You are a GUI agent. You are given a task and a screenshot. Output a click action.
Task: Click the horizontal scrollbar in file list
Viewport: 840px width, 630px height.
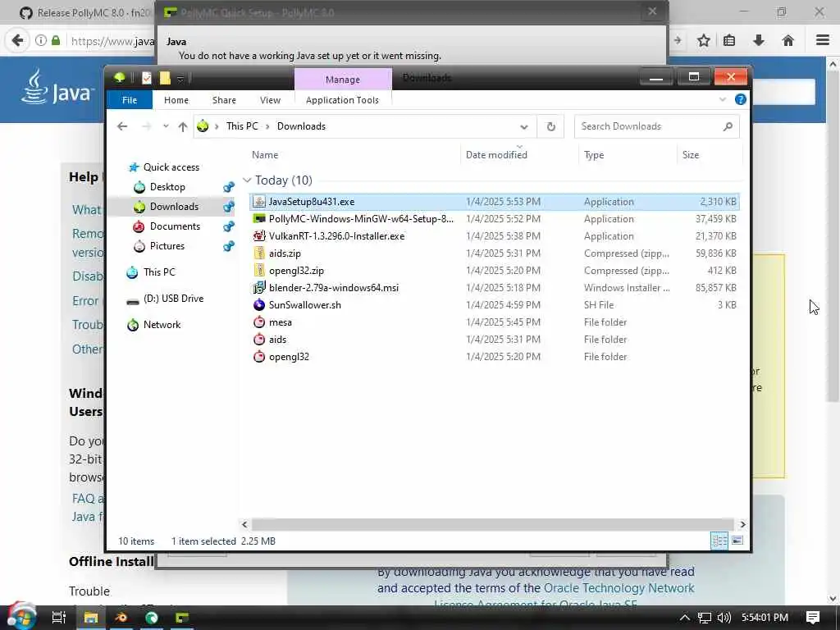point(492,524)
